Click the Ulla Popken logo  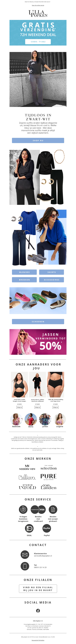[38, 13]
